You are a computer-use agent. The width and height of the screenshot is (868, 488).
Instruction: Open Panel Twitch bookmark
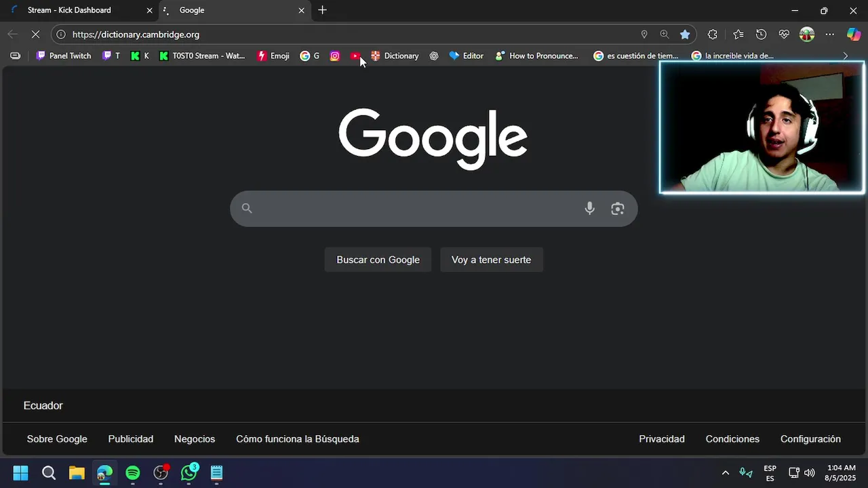click(x=64, y=56)
